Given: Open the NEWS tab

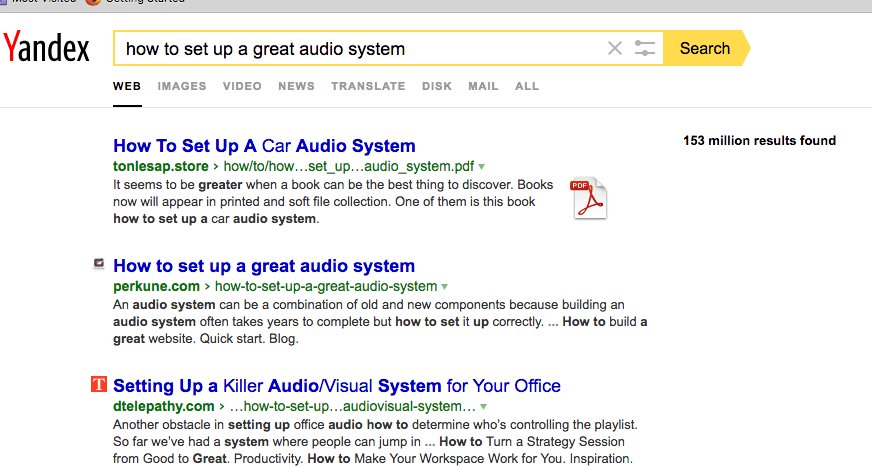Looking at the screenshot, I should 296,86.
